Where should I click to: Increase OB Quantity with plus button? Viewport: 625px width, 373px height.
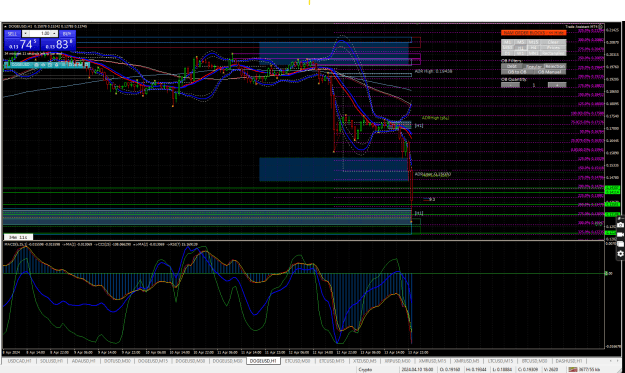pos(557,85)
